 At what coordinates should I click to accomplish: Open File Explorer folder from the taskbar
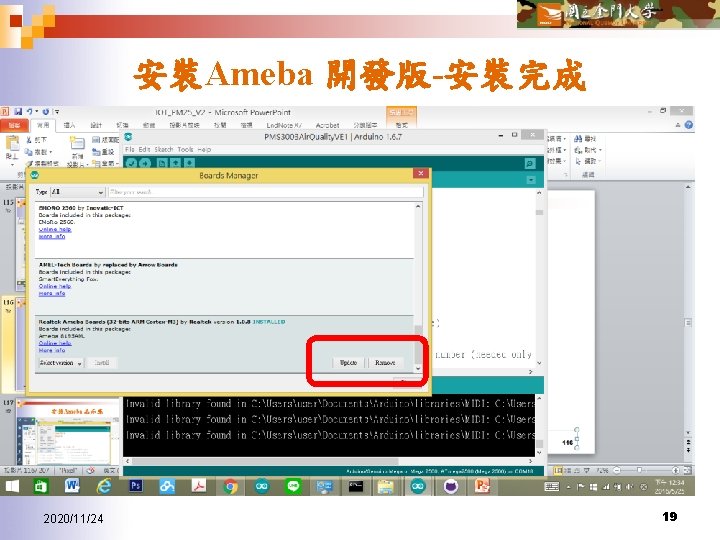[386, 486]
